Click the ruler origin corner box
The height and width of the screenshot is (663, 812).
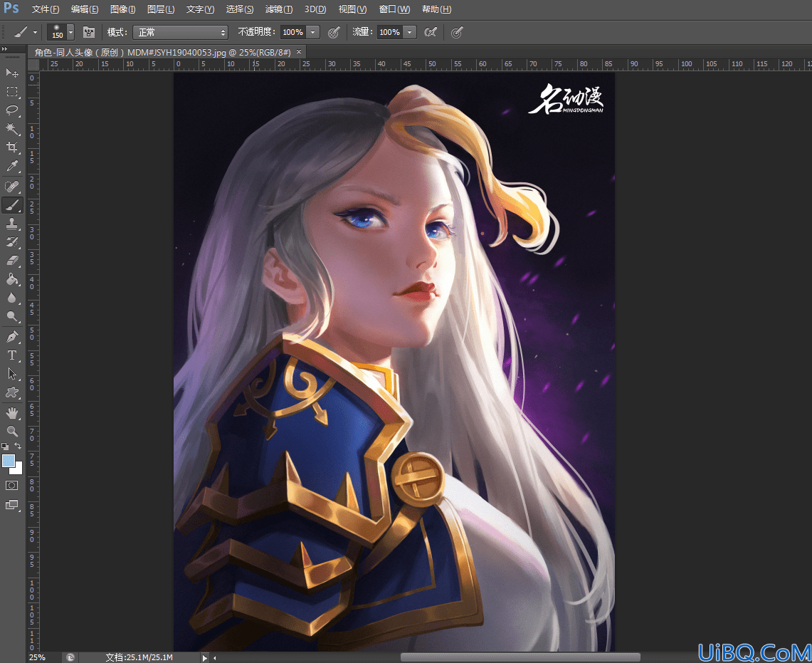click(33, 64)
